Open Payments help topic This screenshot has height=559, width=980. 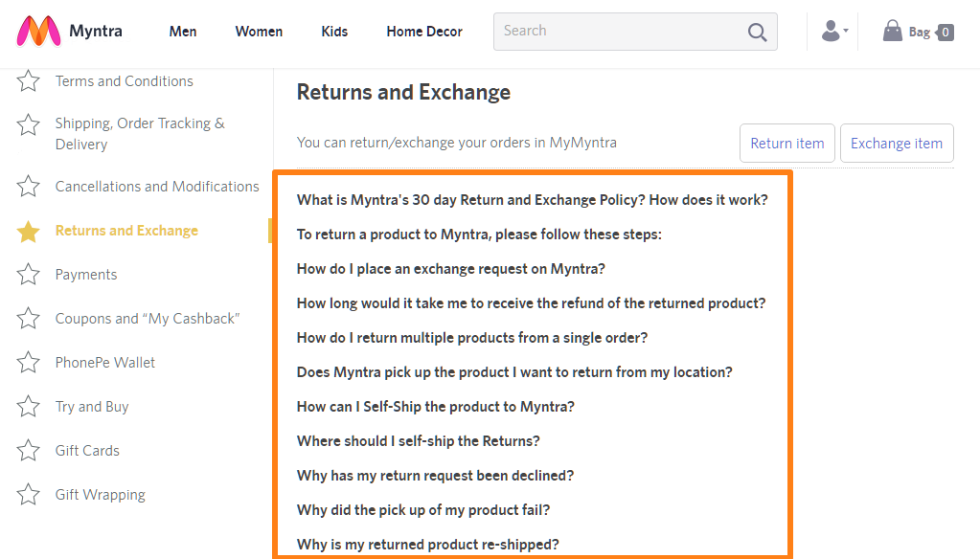pyautogui.click(x=85, y=275)
